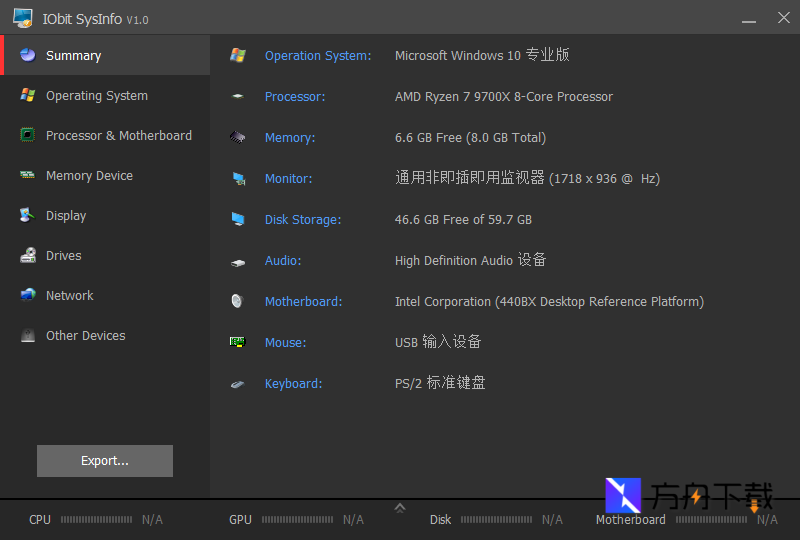The height and width of the screenshot is (540, 800).
Task: Click the Disk usage meter bar
Action: click(x=496, y=520)
